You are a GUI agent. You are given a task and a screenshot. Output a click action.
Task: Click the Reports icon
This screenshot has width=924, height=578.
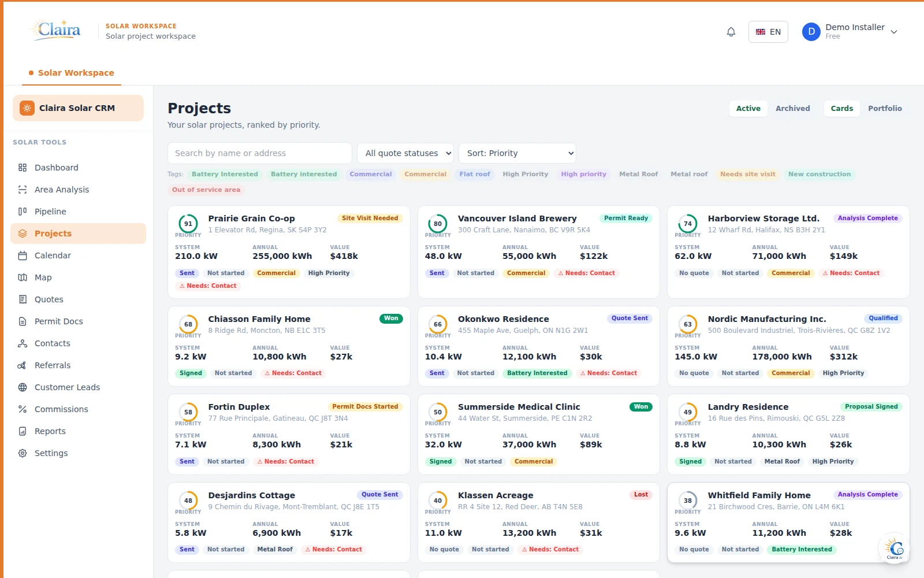click(x=23, y=431)
